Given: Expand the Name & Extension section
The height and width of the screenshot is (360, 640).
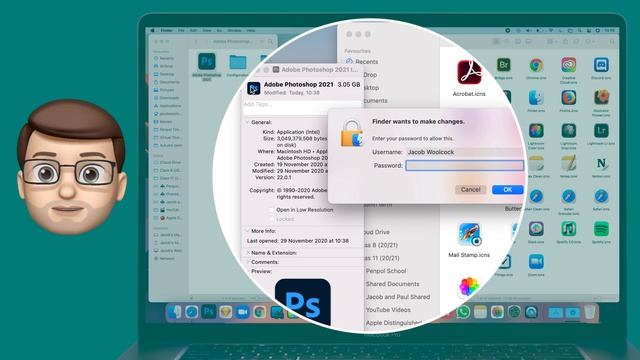Looking at the screenshot, I should pos(247,253).
